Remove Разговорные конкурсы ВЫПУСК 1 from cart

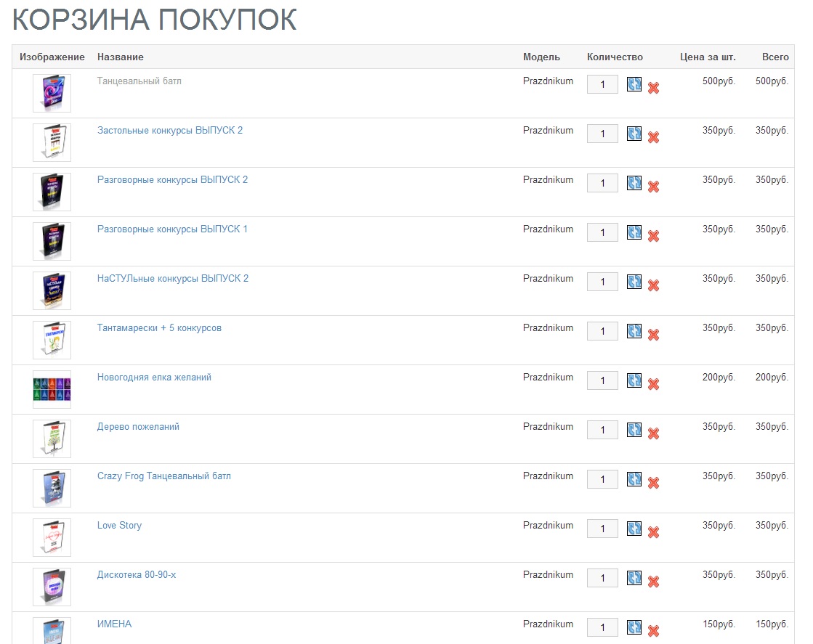[653, 236]
